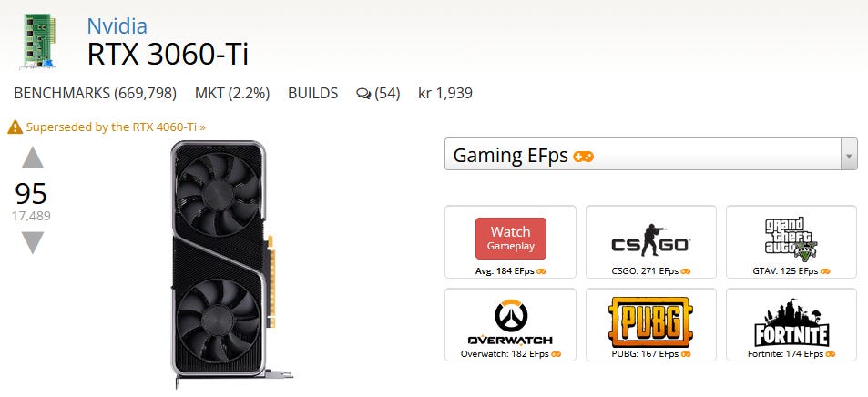Screen dimensions: 868x397
Task: Click the RTX 3060-Ti graphics card image
Action: (231, 265)
